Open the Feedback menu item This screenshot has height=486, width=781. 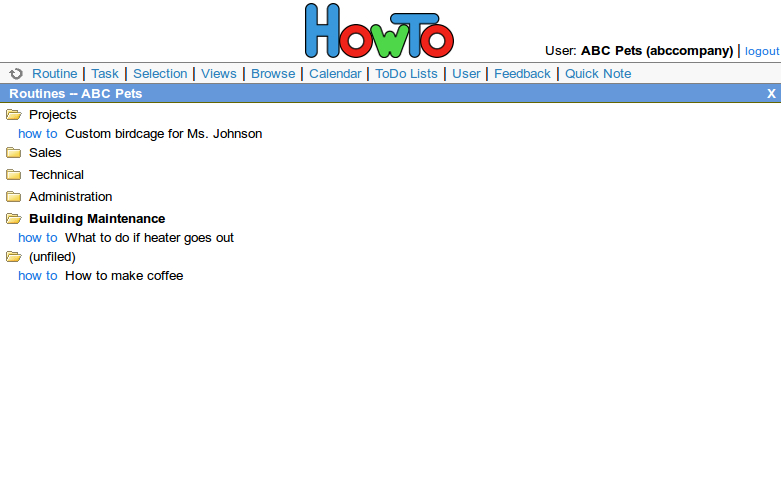click(x=522, y=74)
